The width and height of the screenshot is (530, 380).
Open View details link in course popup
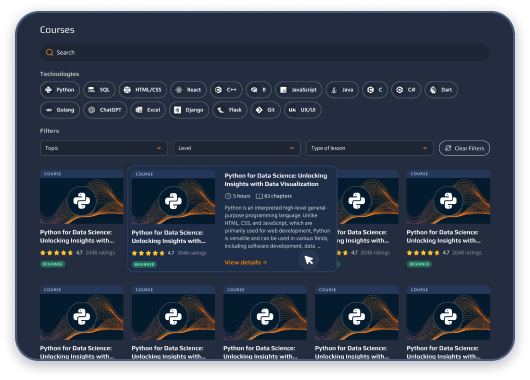(x=246, y=262)
